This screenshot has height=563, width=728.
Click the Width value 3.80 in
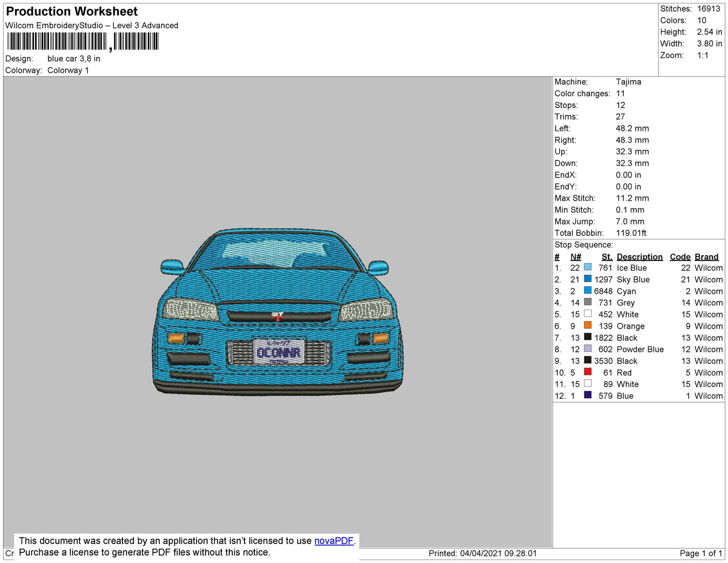[x=709, y=44]
